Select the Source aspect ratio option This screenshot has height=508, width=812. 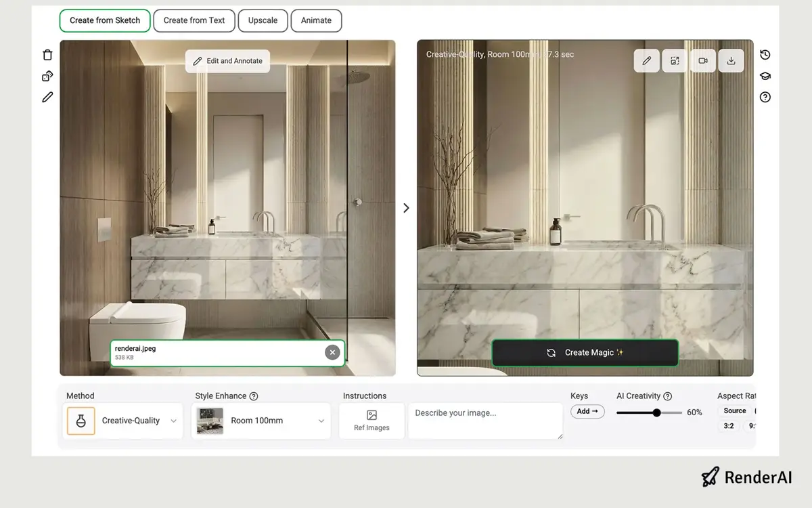pyautogui.click(x=735, y=410)
